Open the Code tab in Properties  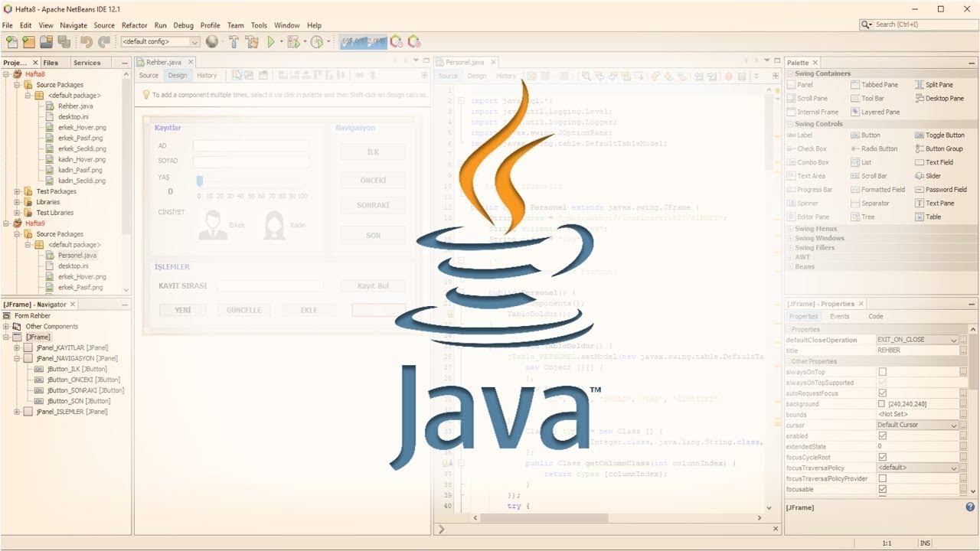(x=875, y=316)
